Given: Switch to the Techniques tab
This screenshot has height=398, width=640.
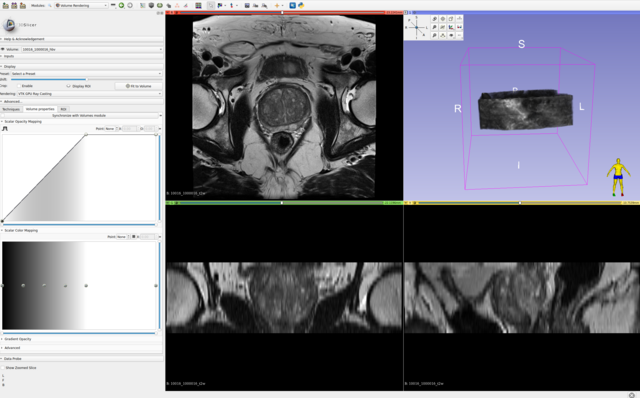Looking at the screenshot, I should pos(11,109).
